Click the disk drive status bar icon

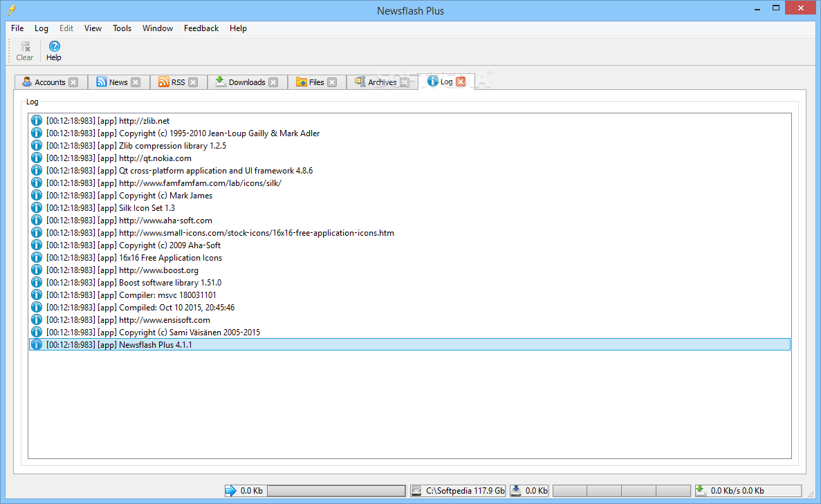coord(416,490)
